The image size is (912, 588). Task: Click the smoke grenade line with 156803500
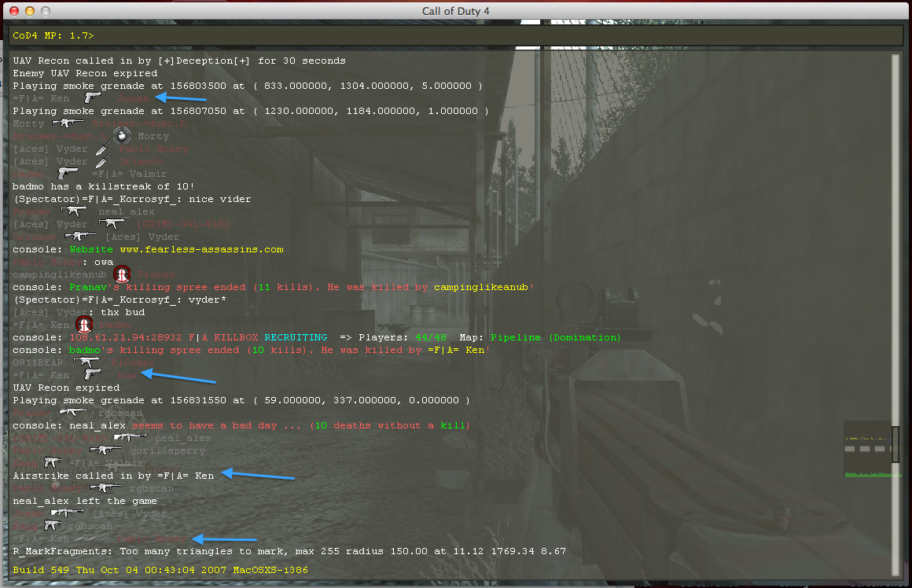tap(248, 86)
